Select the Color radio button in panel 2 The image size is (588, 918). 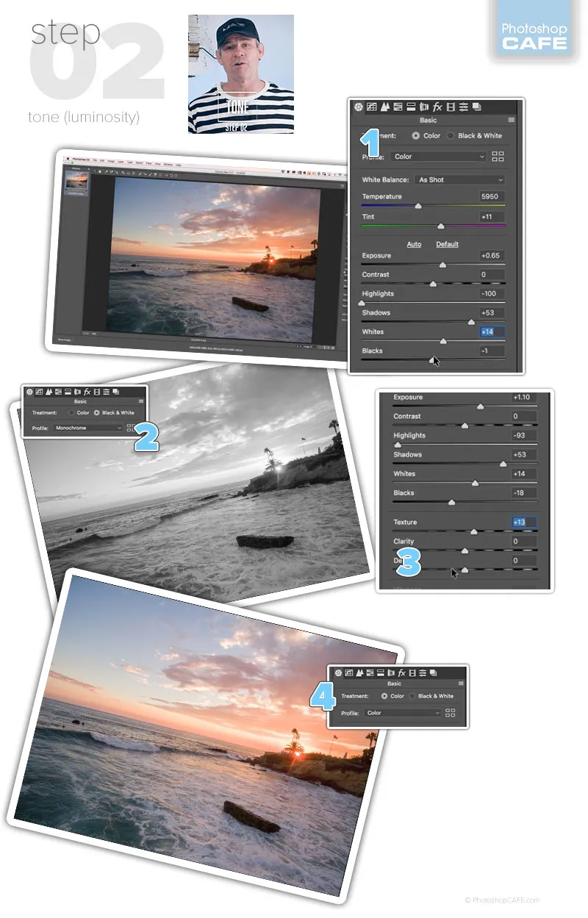[71, 413]
